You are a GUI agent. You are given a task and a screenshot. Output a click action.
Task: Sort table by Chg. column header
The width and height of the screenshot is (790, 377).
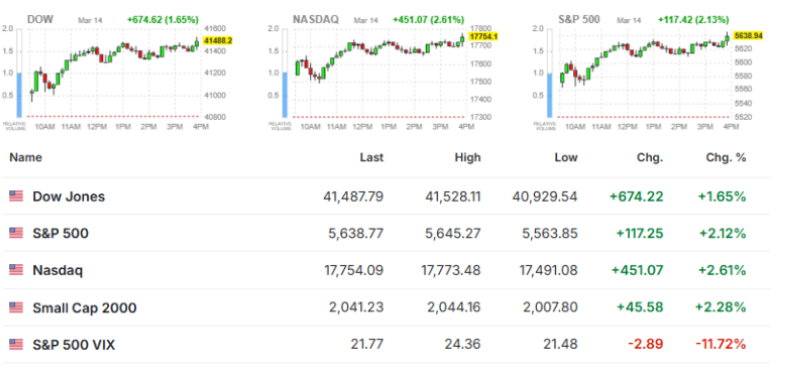point(650,157)
